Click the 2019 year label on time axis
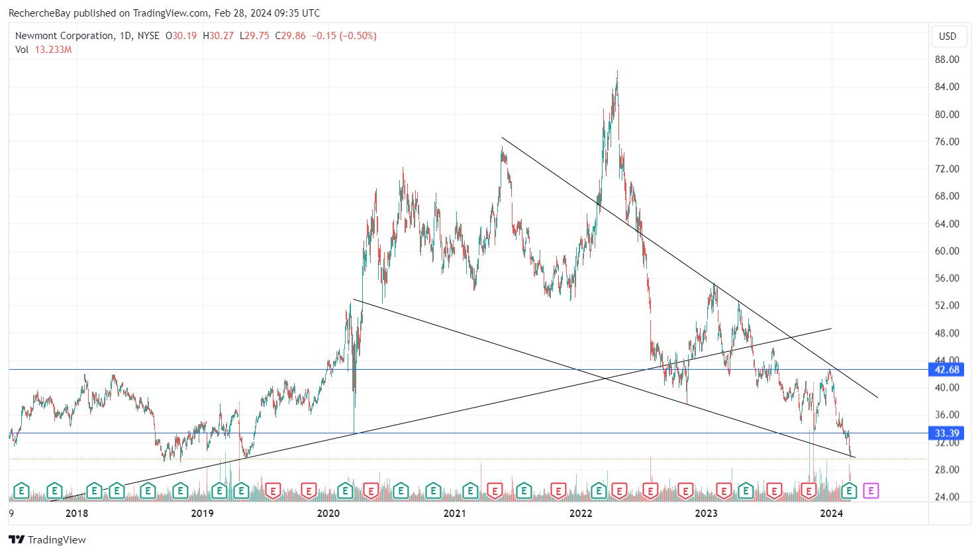 point(202,513)
